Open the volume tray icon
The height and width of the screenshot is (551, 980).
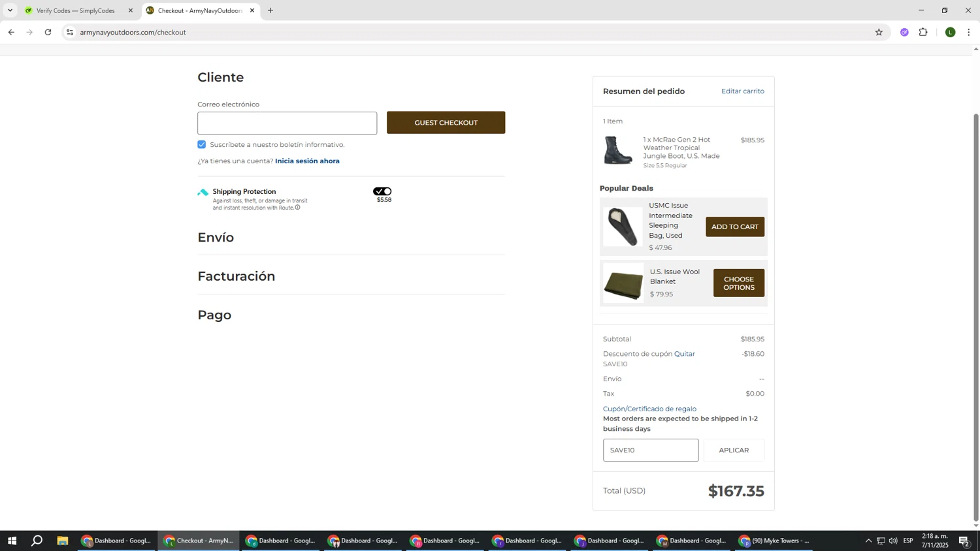coord(893,541)
